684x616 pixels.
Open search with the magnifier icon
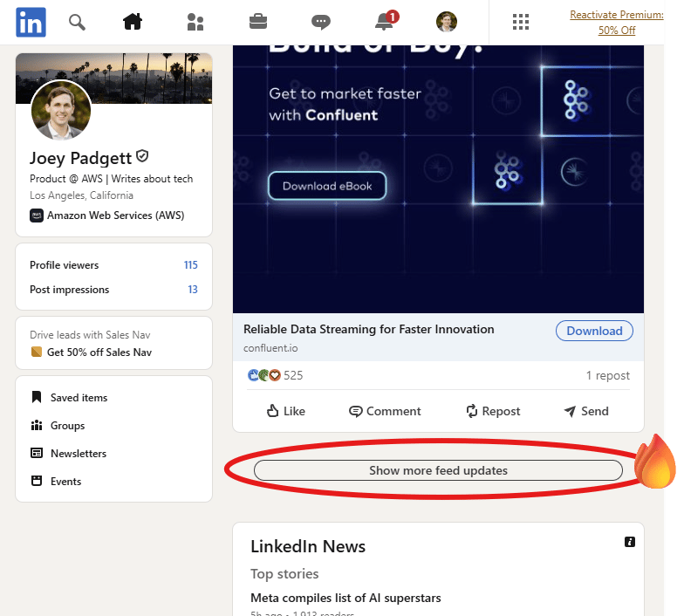click(77, 22)
